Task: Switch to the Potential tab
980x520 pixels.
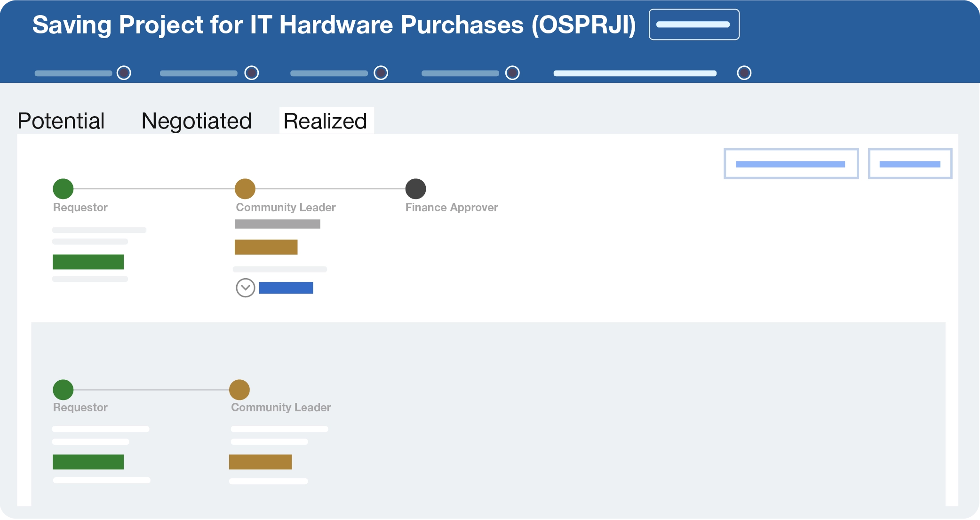Action: [61, 121]
